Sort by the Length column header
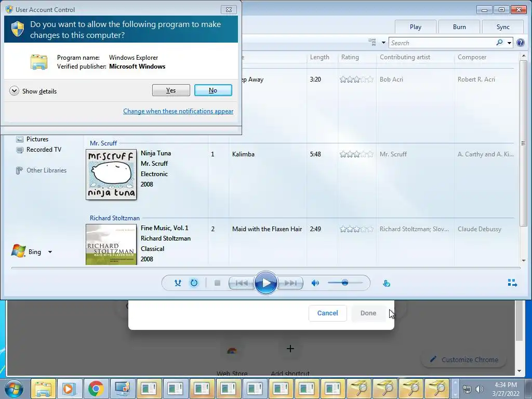Viewport: 532px width, 399px height. point(320,57)
